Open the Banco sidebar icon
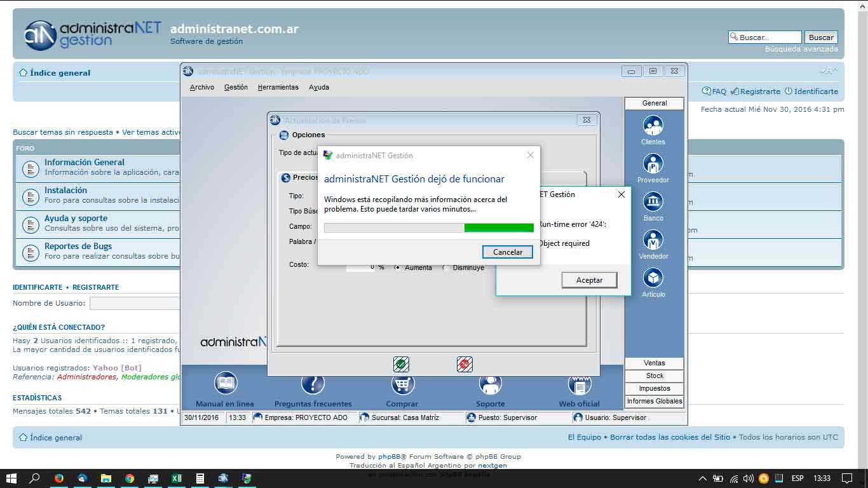This screenshot has width=868, height=488. tap(653, 201)
